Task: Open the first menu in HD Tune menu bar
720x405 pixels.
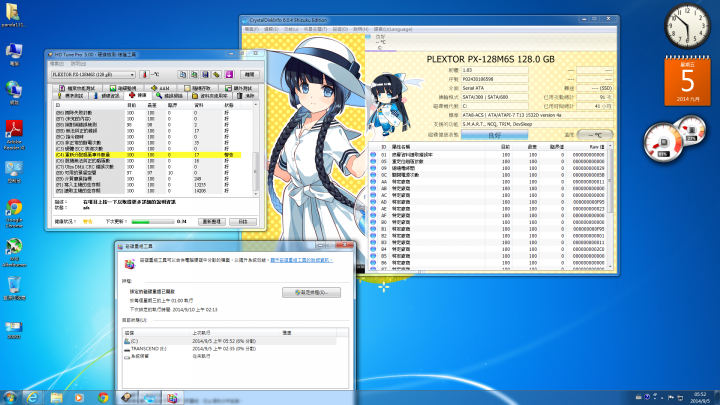Action: click(x=57, y=64)
